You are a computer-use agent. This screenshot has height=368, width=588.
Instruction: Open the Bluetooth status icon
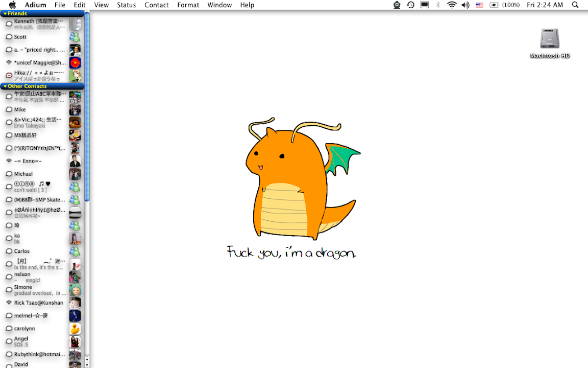point(438,5)
